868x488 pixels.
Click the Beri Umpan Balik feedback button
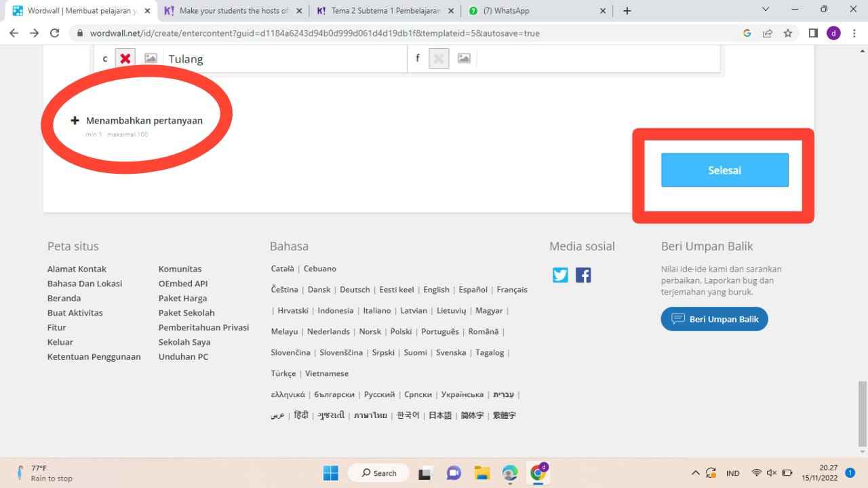pyautogui.click(x=714, y=319)
